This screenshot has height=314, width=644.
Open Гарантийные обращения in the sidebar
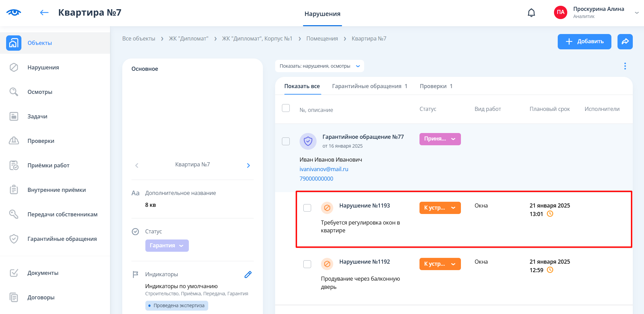(x=62, y=239)
